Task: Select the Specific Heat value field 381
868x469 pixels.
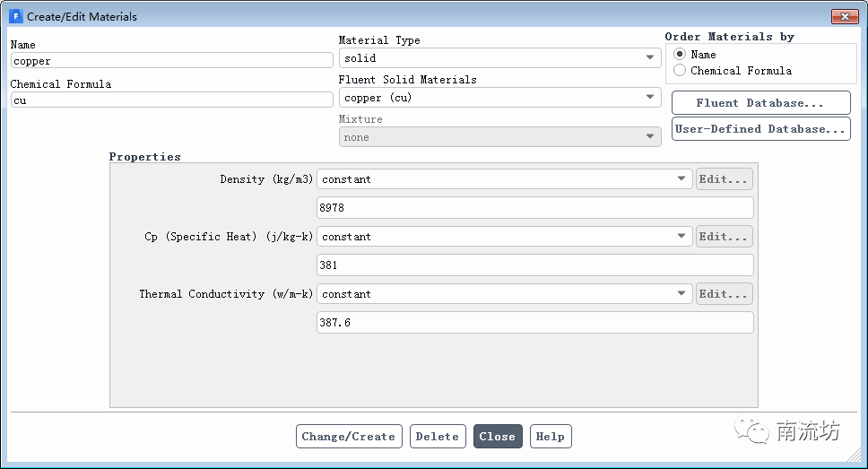Action: coord(534,265)
